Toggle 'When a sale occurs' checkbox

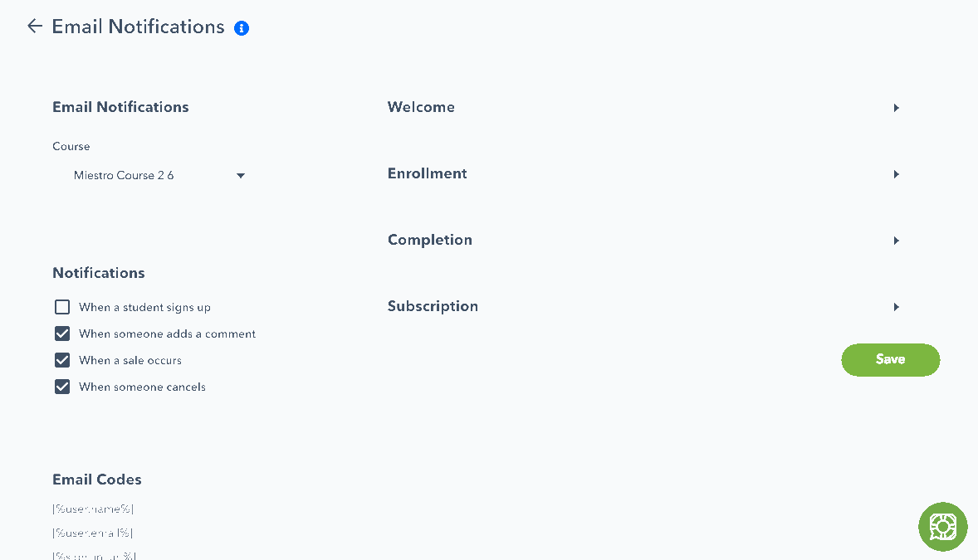tap(62, 360)
